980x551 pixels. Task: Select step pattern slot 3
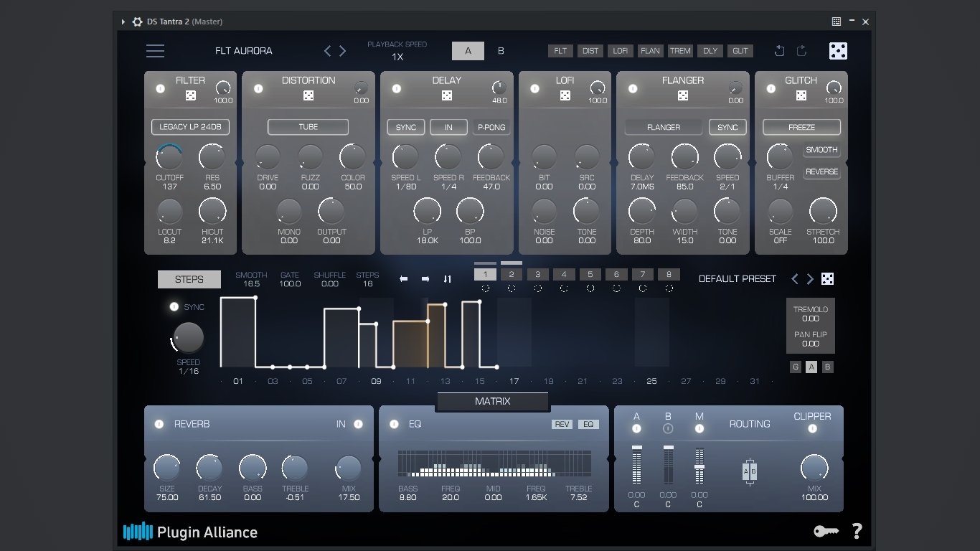coord(537,274)
